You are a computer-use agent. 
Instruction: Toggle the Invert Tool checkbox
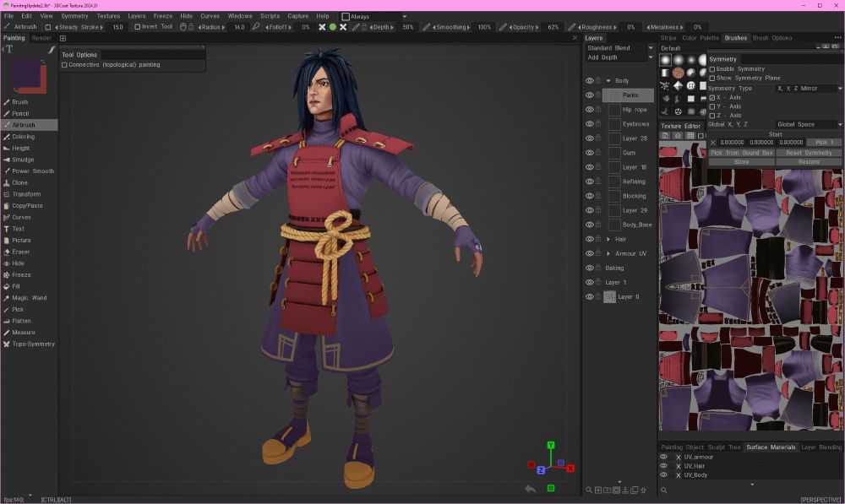click(138, 27)
